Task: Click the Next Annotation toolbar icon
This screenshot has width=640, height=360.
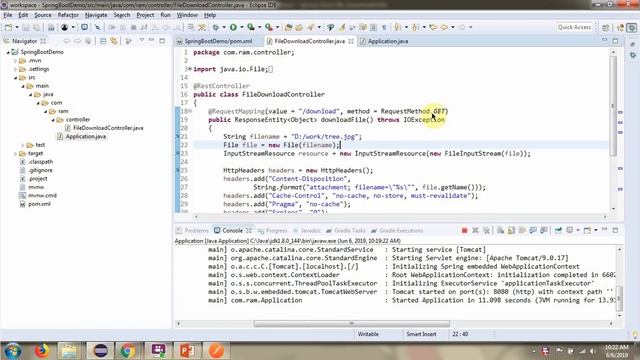Action: pyautogui.click(x=398, y=27)
